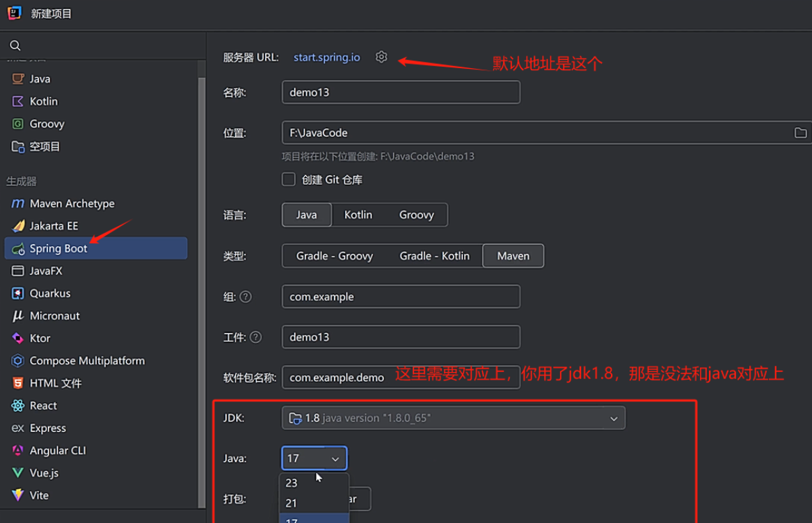Image resolution: width=812 pixels, height=523 pixels.
Task: Select the Quarkus generator entry
Action: (x=96, y=293)
